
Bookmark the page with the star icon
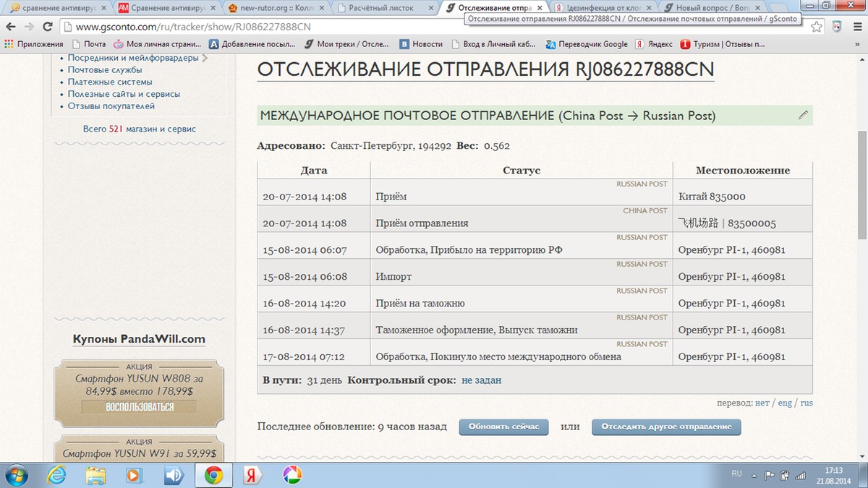click(817, 27)
